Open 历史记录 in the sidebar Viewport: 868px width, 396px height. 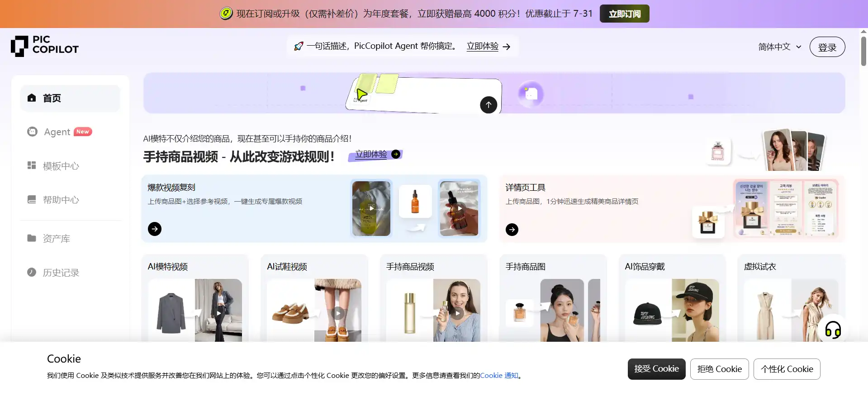(70, 273)
